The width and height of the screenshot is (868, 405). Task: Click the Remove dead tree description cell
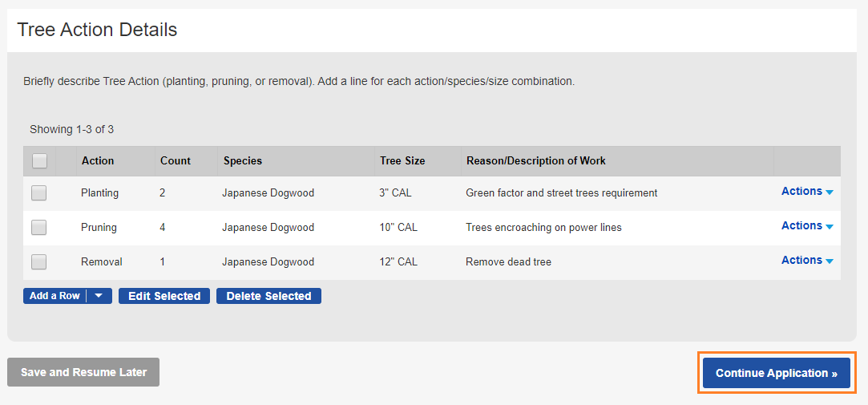point(508,262)
